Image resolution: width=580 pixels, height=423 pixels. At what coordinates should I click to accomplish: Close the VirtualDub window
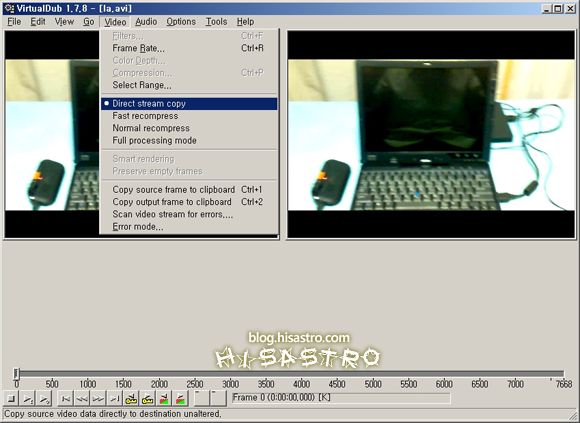click(x=570, y=9)
